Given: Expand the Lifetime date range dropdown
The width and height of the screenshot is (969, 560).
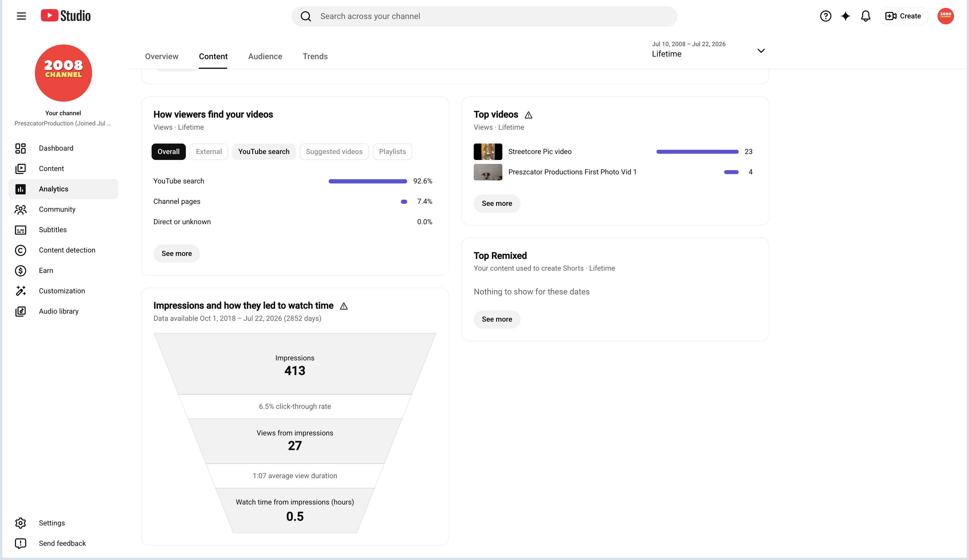Looking at the screenshot, I should pyautogui.click(x=708, y=50).
